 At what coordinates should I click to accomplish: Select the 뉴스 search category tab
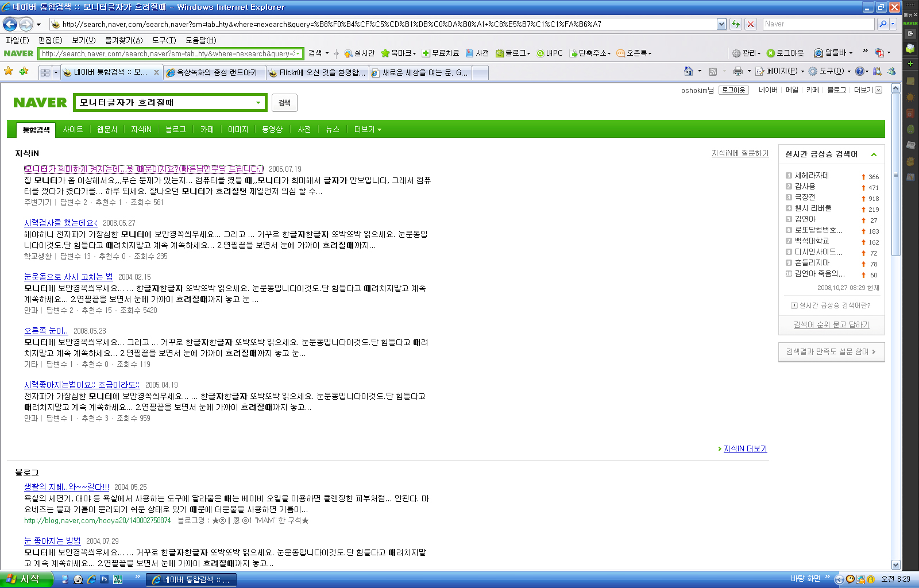pyautogui.click(x=333, y=130)
